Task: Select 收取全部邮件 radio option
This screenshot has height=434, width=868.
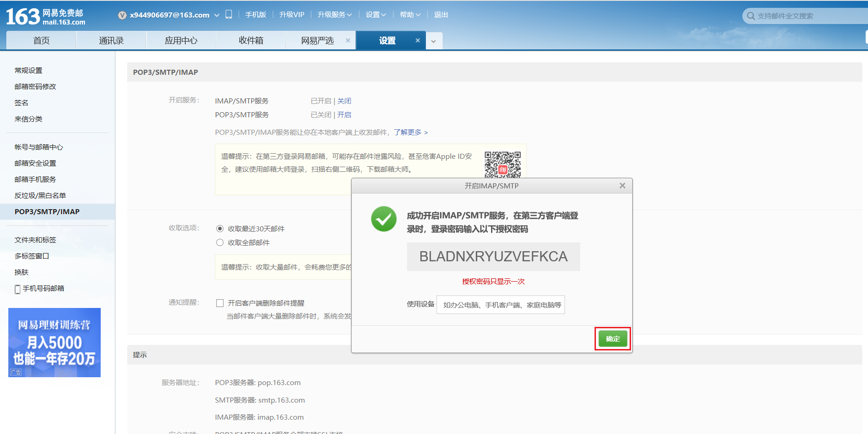Action: pyautogui.click(x=220, y=242)
